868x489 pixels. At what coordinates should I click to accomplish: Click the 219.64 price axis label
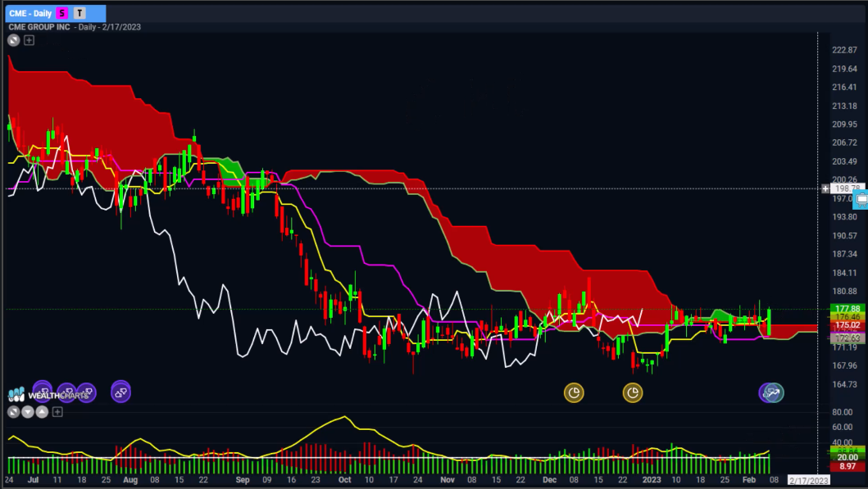point(844,69)
